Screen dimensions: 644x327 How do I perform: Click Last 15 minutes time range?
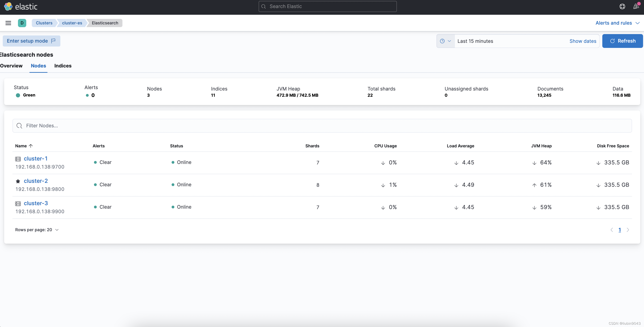[x=475, y=41]
